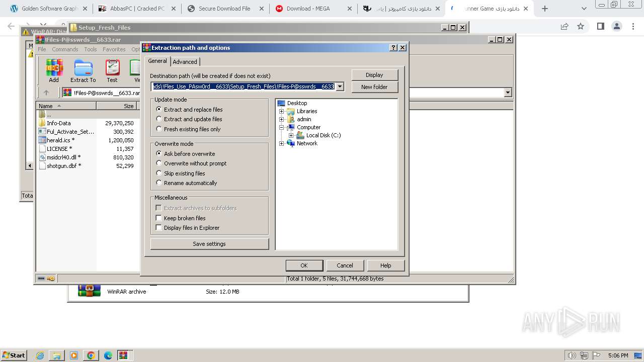Screen dimensions: 644x362
Task: Open the Commands menu
Action: pos(65,49)
